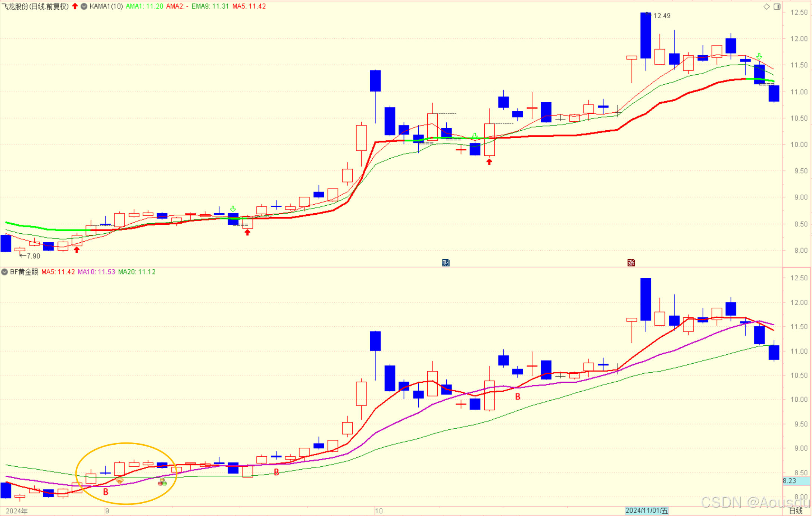This screenshot has width=812, height=516.
Task: Expand the BF黄金眼 indicator dropdown circle
Action: [x=4, y=272]
